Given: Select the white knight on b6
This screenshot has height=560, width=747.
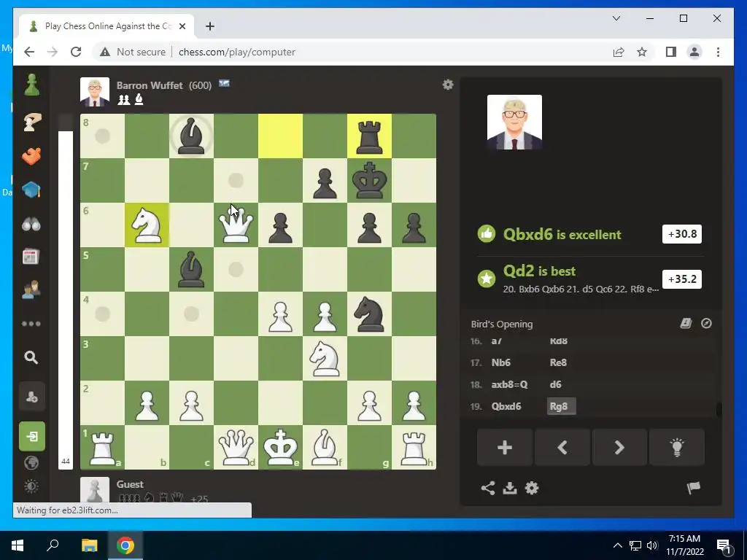Looking at the screenshot, I should pos(147,225).
